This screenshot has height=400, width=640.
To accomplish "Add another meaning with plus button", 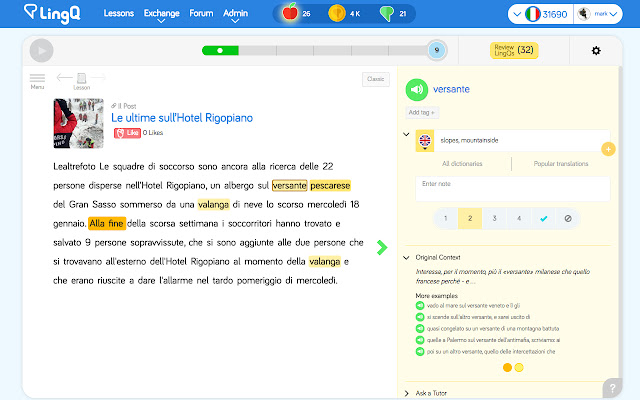I will point(608,149).
